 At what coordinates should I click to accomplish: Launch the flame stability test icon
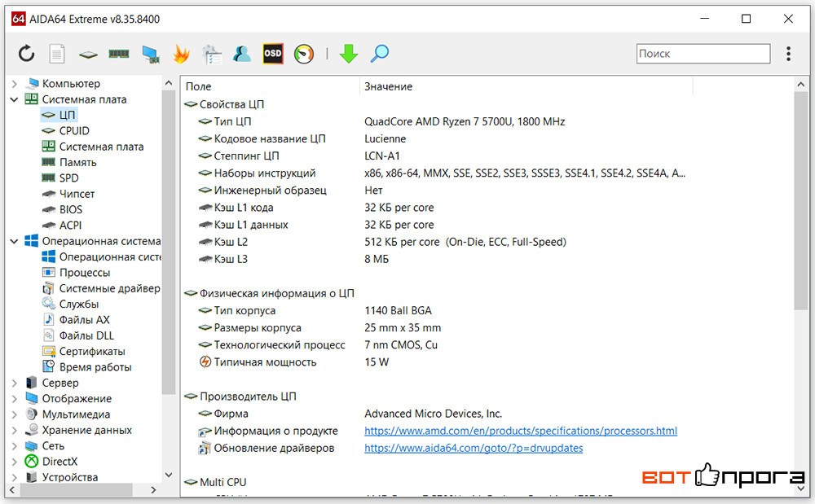coord(181,54)
